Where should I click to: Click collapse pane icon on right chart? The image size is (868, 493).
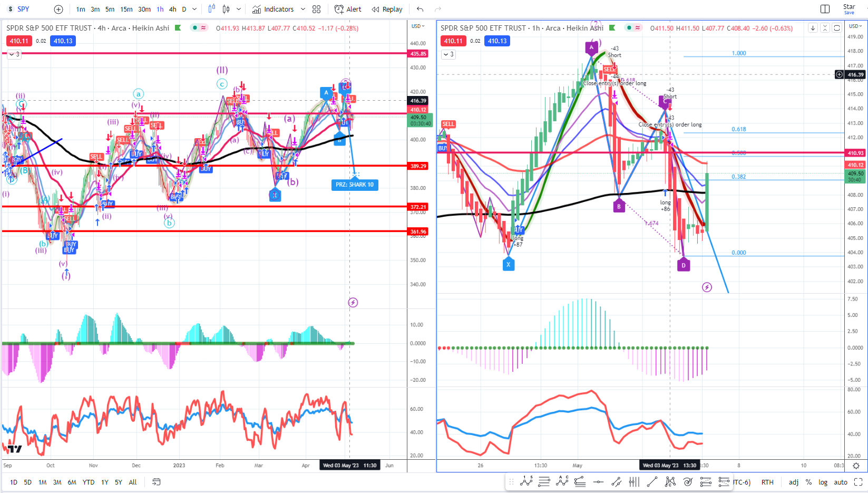[825, 28]
